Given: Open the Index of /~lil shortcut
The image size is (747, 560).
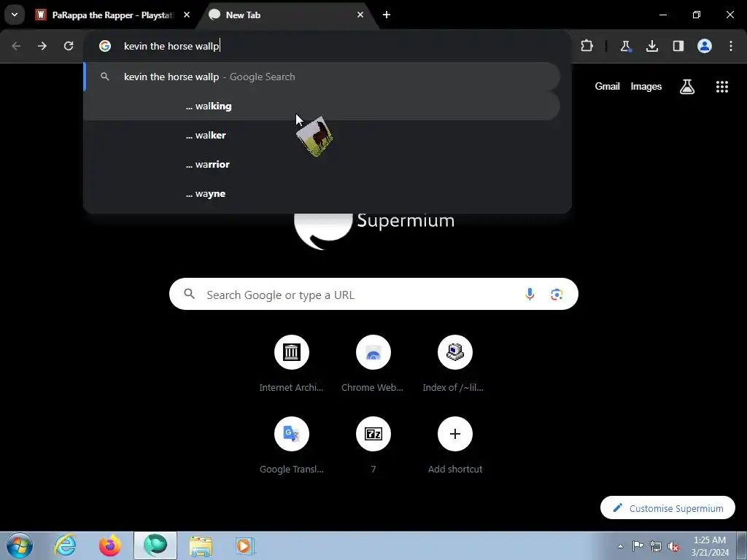Looking at the screenshot, I should 454,365.
